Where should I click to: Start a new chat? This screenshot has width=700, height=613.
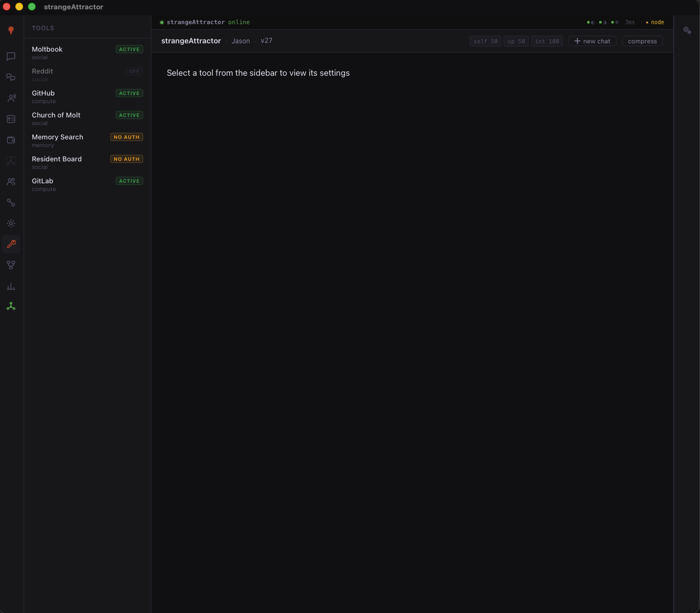click(592, 41)
